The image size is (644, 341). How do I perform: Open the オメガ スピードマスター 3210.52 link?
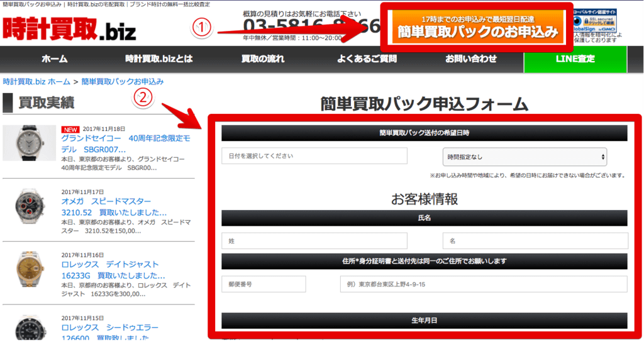[x=114, y=206]
